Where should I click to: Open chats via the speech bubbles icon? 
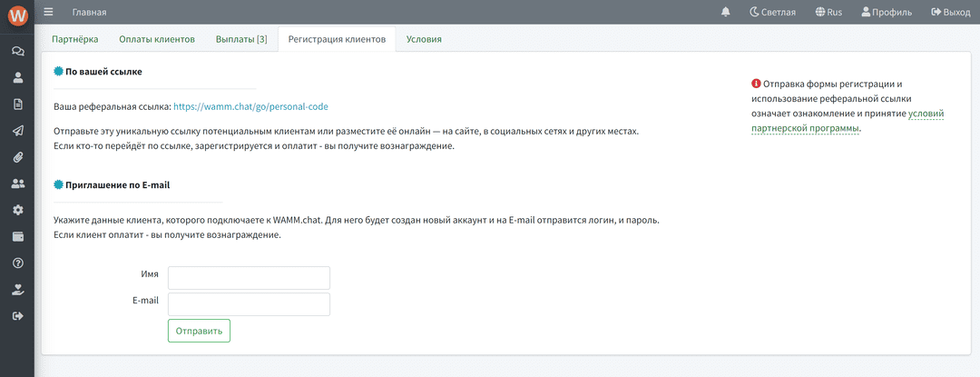coord(17,52)
